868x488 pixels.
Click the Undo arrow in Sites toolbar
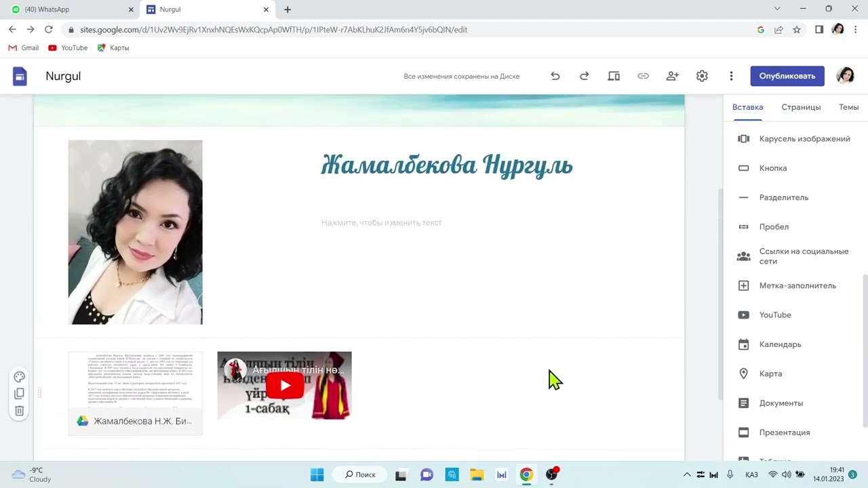tap(555, 76)
